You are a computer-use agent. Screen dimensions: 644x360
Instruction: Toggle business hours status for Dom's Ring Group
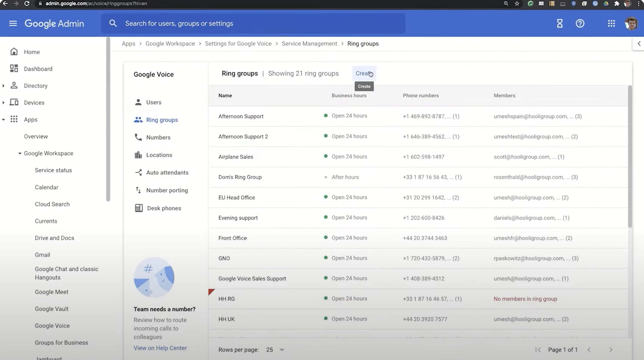tap(326, 177)
